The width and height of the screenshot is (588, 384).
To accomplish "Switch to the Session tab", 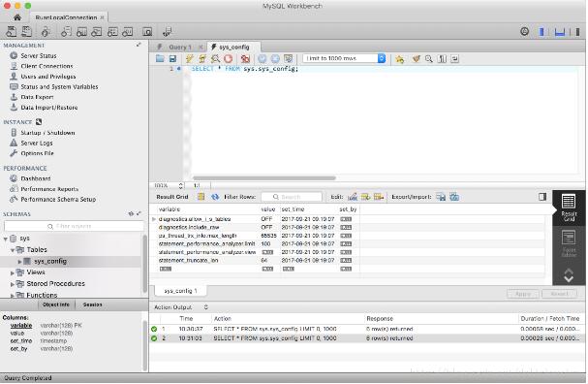I will pyautogui.click(x=93, y=304).
